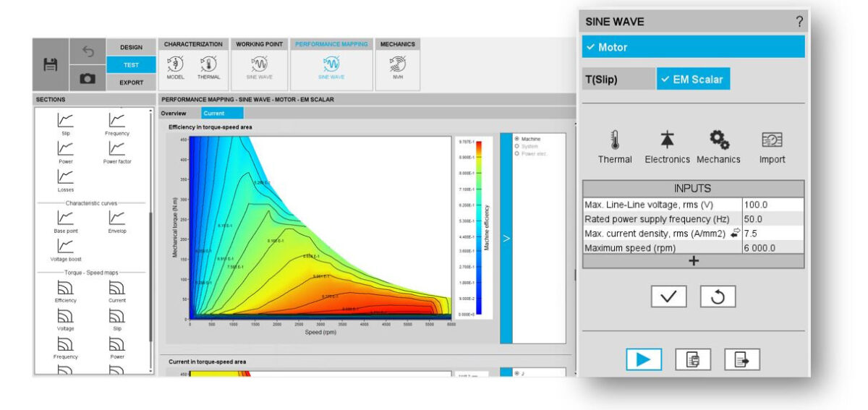Expand inputs with the plus bar
868x410 pixels.
tap(693, 262)
